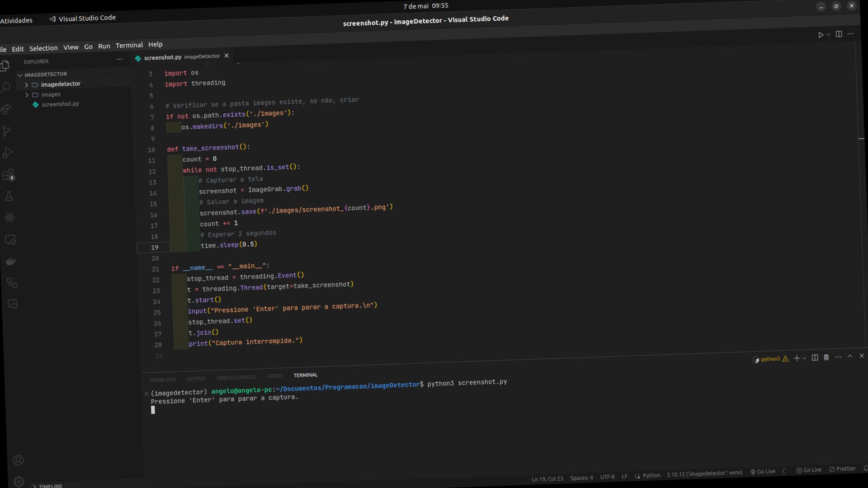Open the Edit menu
Image resolution: width=868 pixels, height=488 pixels.
(x=18, y=49)
